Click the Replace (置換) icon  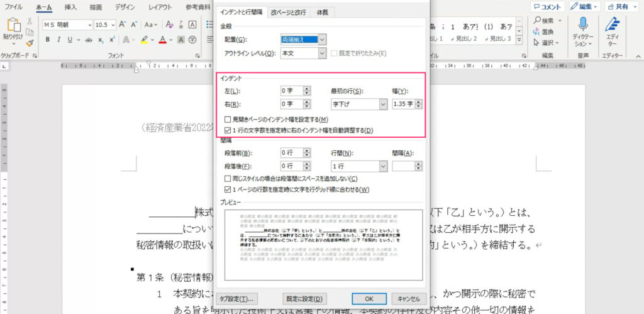click(x=534, y=31)
